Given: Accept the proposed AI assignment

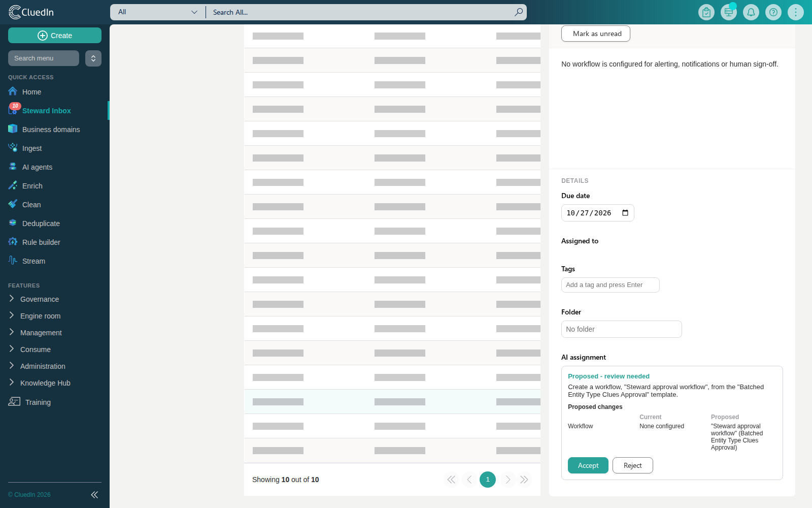Looking at the screenshot, I should click(588, 465).
